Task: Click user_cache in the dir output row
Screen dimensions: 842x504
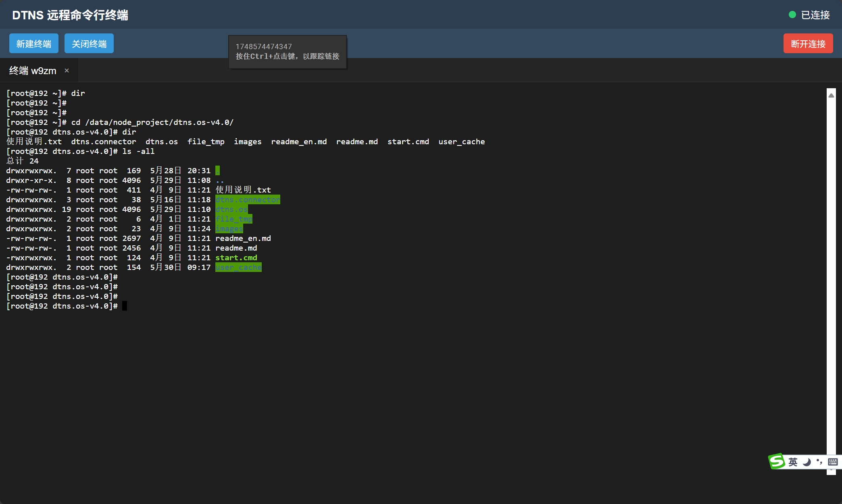Action: coord(462,141)
